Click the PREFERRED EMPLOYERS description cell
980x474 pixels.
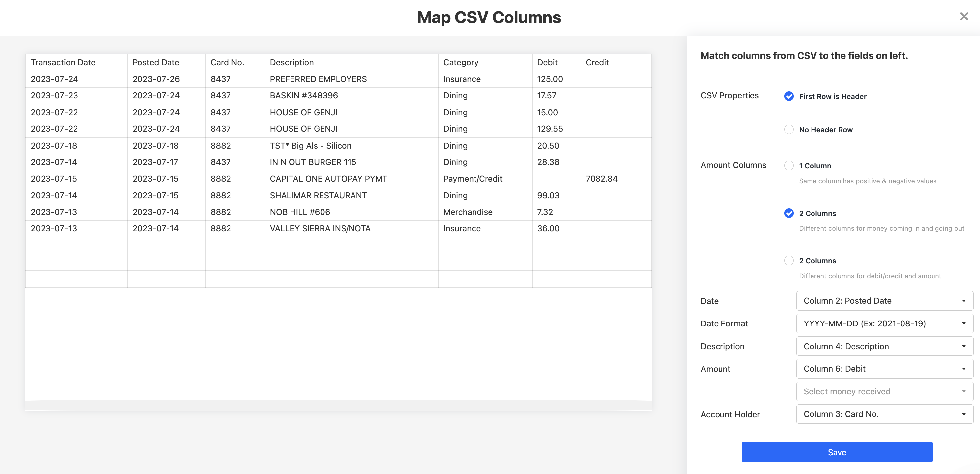pyautogui.click(x=352, y=79)
